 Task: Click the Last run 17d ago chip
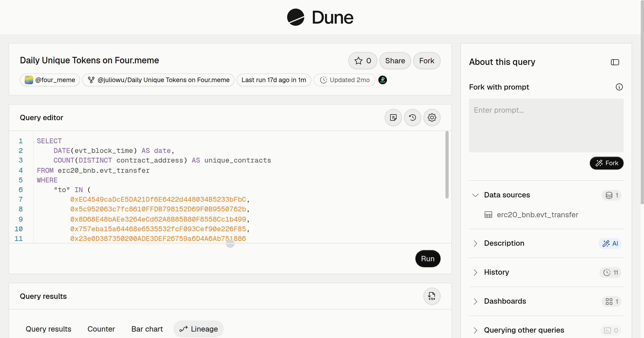pos(274,80)
